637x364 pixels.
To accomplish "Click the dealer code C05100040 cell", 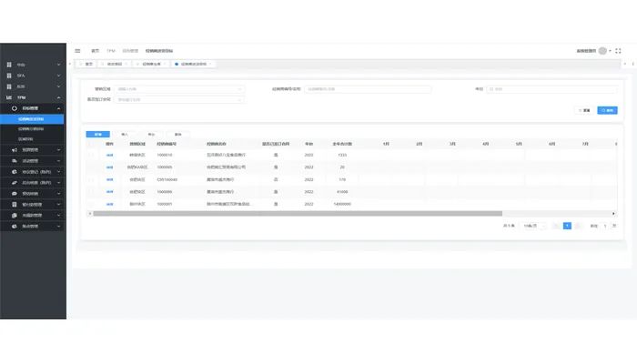I will click(x=167, y=179).
